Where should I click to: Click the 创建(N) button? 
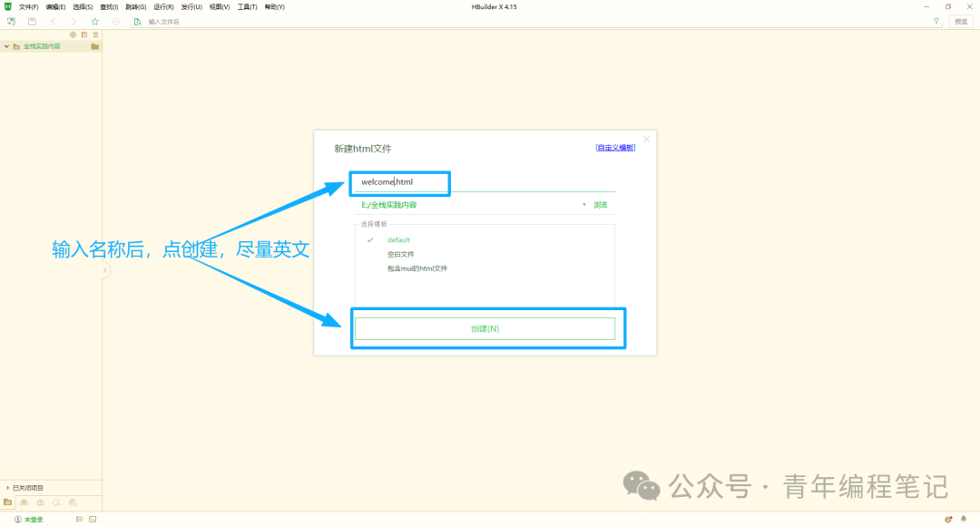point(485,328)
